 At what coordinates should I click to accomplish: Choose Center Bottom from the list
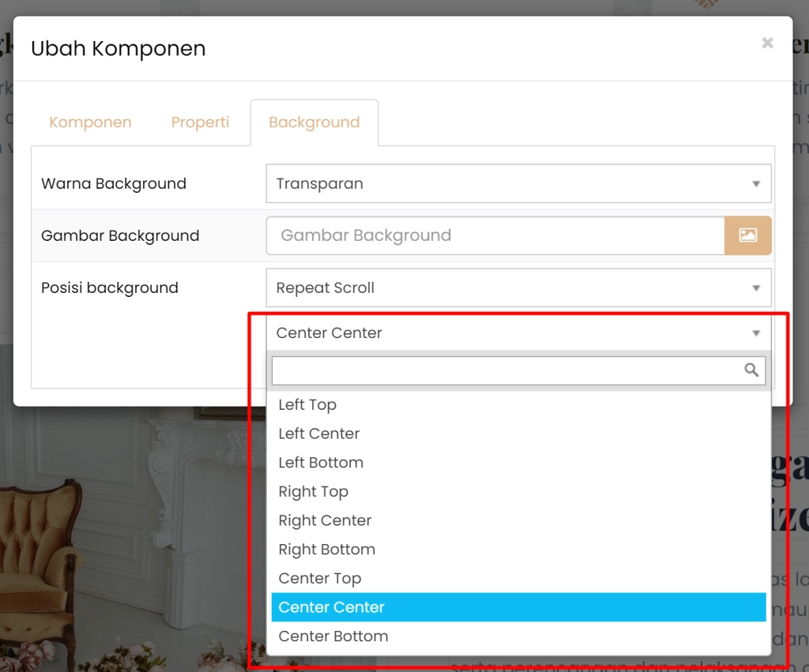[333, 636]
